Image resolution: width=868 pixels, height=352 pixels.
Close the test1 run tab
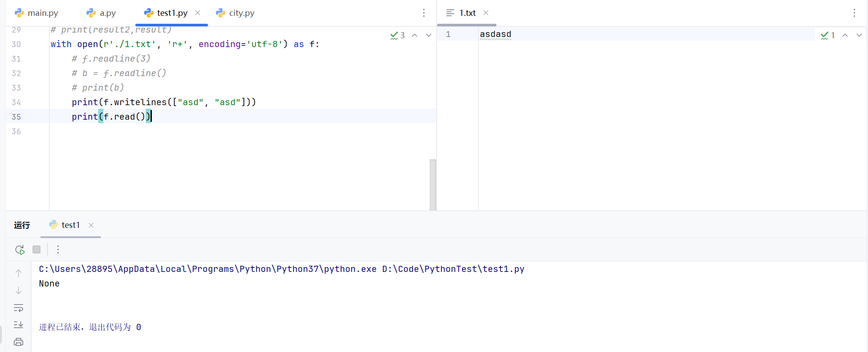[x=91, y=225]
